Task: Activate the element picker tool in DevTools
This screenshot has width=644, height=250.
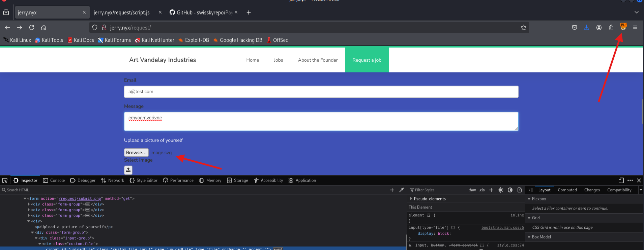Action: click(x=5, y=181)
